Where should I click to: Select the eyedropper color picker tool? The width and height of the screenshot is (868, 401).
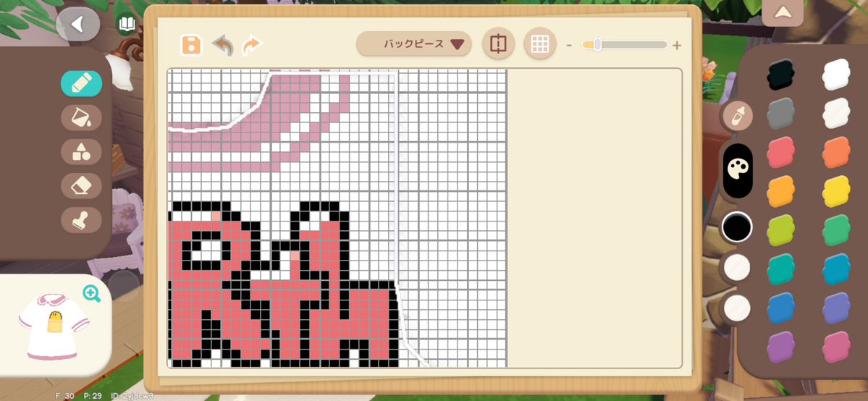[x=738, y=117]
